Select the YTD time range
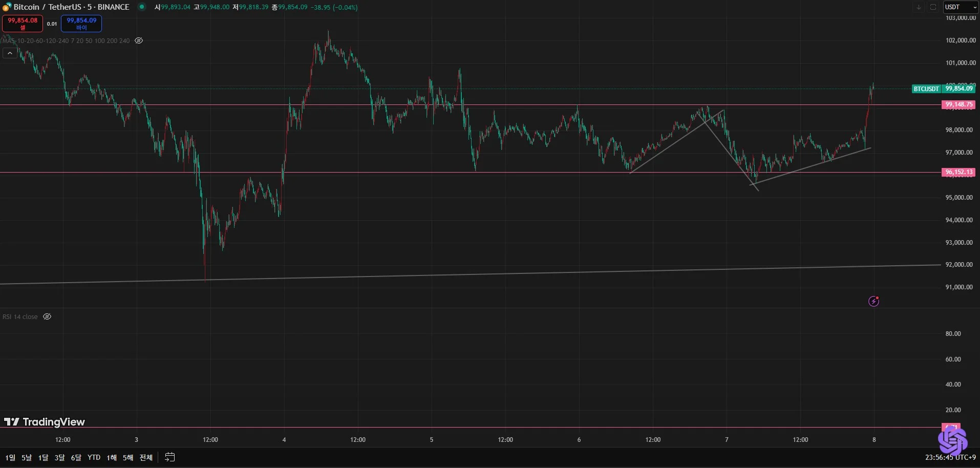980x468 pixels. 94,457
